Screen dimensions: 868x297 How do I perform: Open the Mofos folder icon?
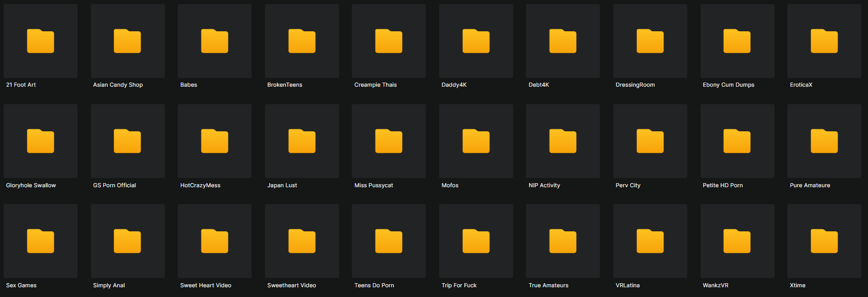pyautogui.click(x=476, y=141)
